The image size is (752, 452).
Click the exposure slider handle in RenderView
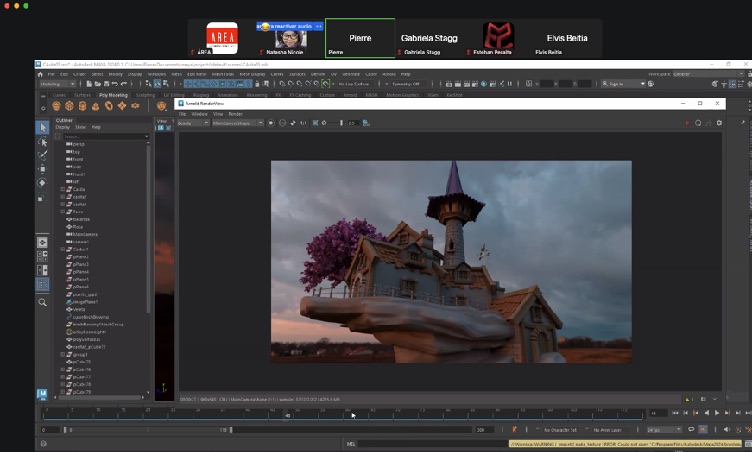(341, 123)
